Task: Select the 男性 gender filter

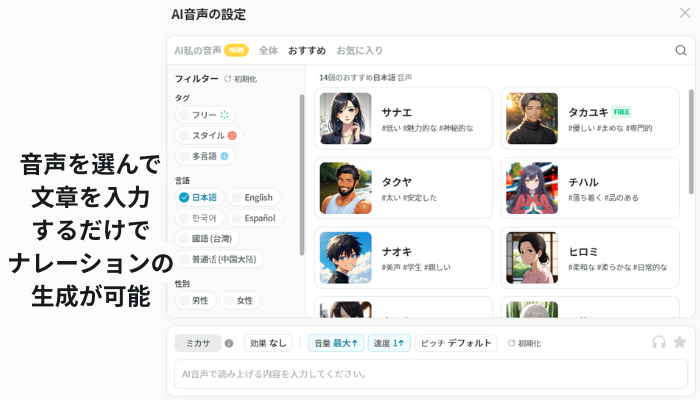Action: click(196, 300)
